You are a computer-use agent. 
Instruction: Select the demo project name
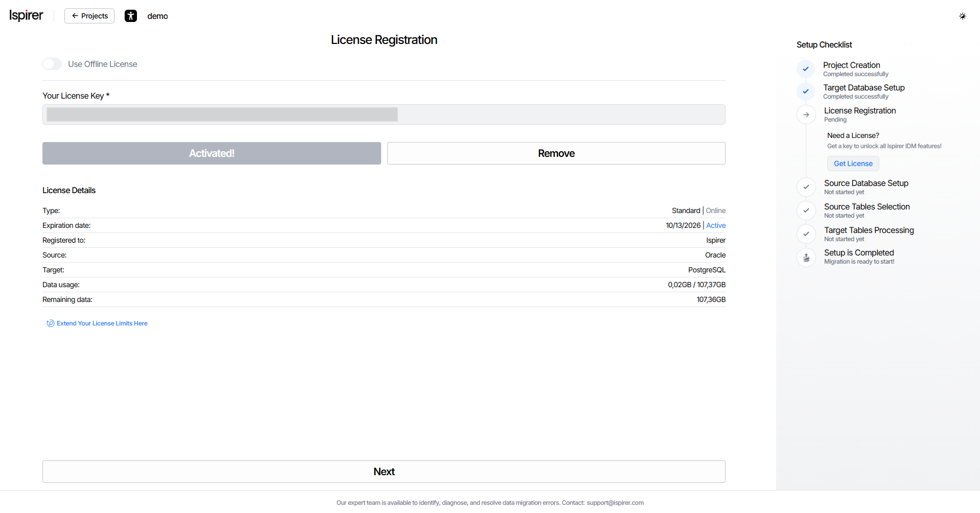click(x=157, y=16)
